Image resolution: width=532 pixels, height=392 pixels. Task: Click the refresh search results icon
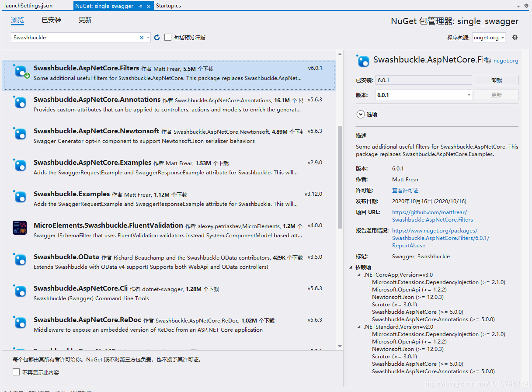pos(157,38)
